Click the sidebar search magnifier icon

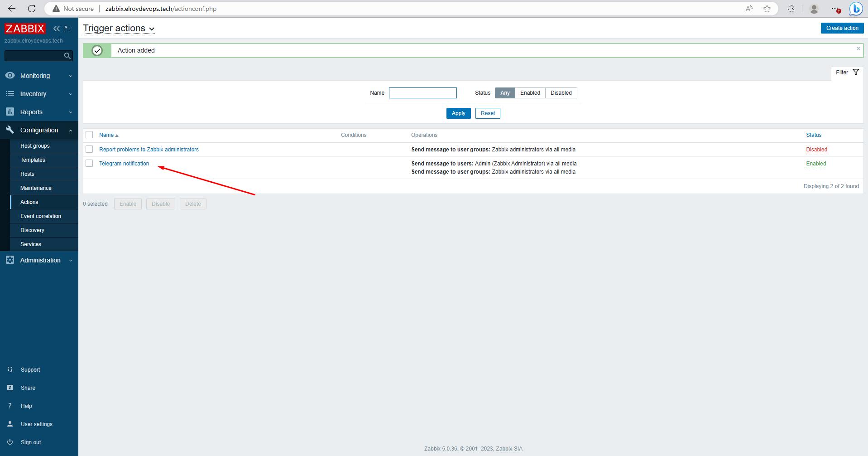(67, 56)
